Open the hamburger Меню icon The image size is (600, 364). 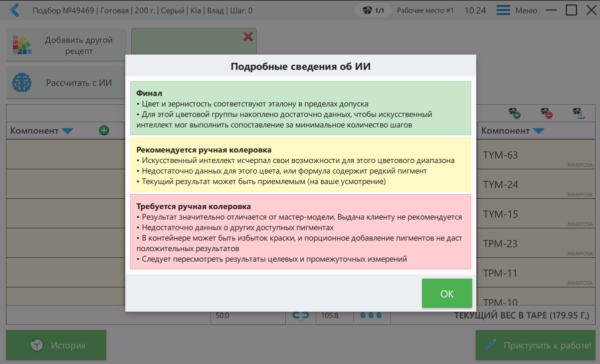click(x=503, y=11)
